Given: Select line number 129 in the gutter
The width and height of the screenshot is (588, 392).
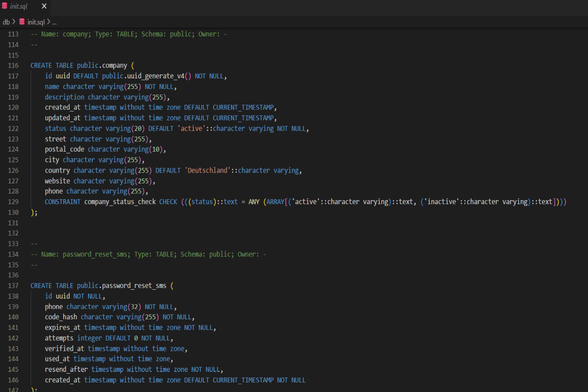Looking at the screenshot, I should tap(13, 202).
